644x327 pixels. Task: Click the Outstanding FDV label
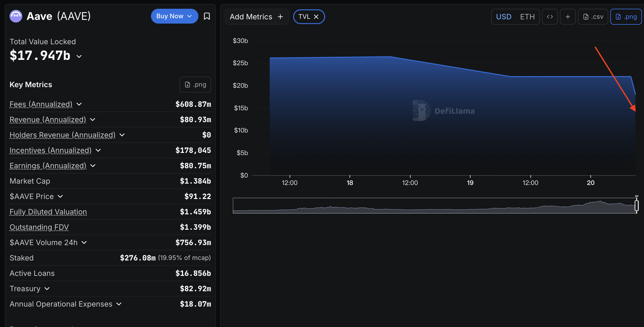coord(39,227)
